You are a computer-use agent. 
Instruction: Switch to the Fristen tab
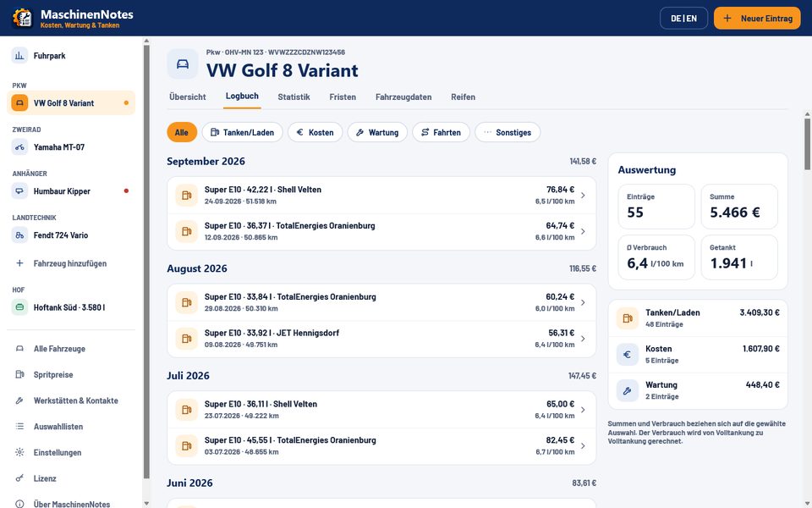[343, 97]
